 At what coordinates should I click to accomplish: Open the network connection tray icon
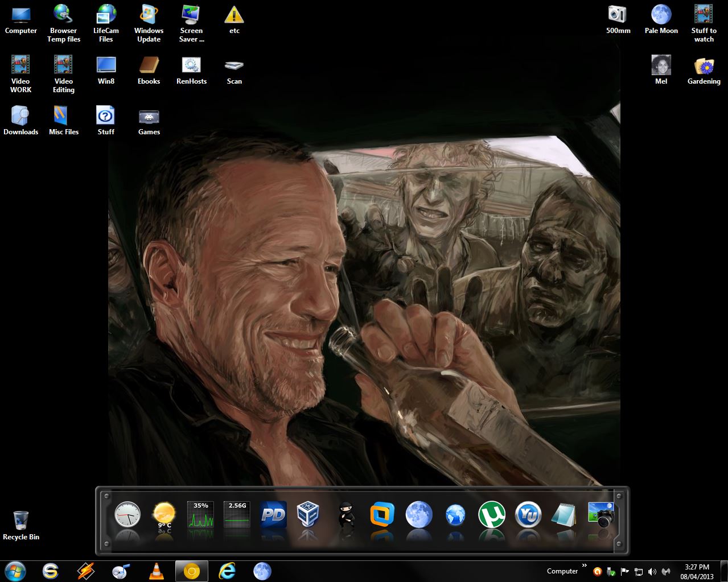point(639,572)
